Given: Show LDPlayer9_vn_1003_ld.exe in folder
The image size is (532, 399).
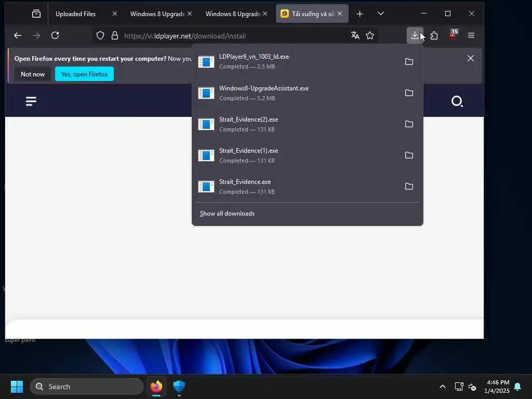Looking at the screenshot, I should (409, 61).
